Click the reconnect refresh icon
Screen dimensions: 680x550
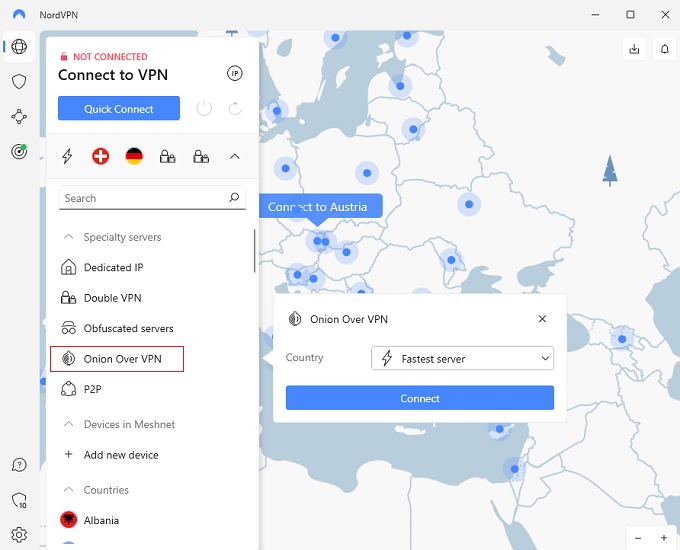235,108
